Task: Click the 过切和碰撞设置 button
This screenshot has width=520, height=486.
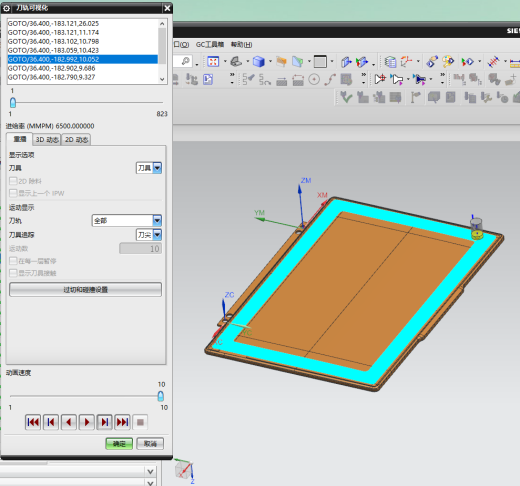Action: (x=85, y=289)
